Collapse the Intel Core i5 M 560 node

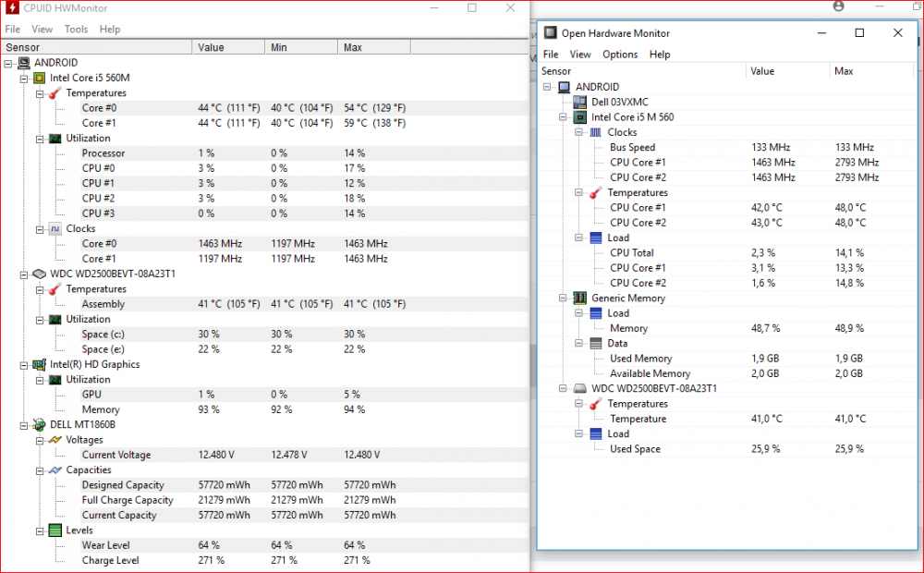[x=563, y=116]
